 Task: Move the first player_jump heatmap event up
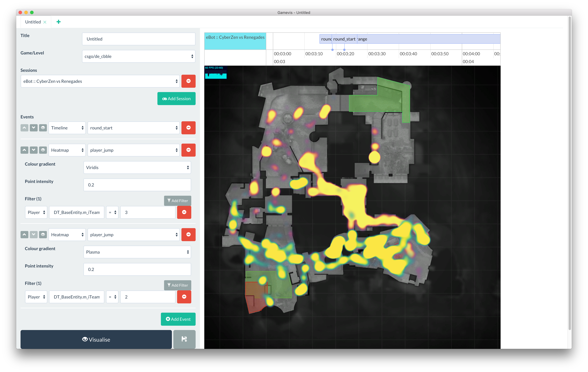coord(24,150)
